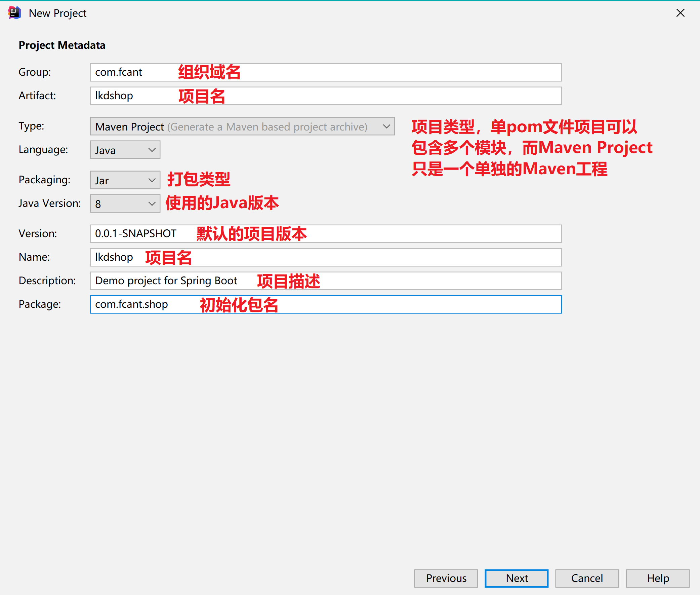Go back with the Previous button
Image resolution: width=700 pixels, height=595 pixels.
446,578
